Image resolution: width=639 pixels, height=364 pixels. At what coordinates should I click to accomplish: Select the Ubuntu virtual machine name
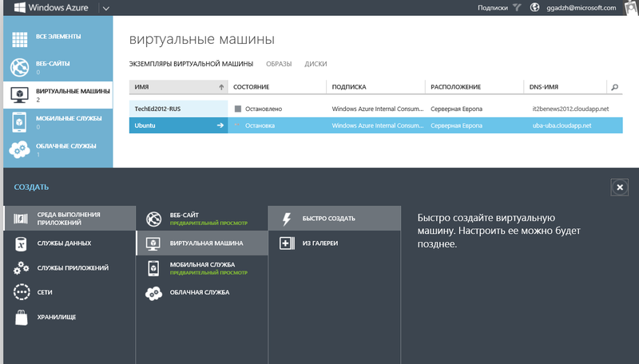pos(145,125)
